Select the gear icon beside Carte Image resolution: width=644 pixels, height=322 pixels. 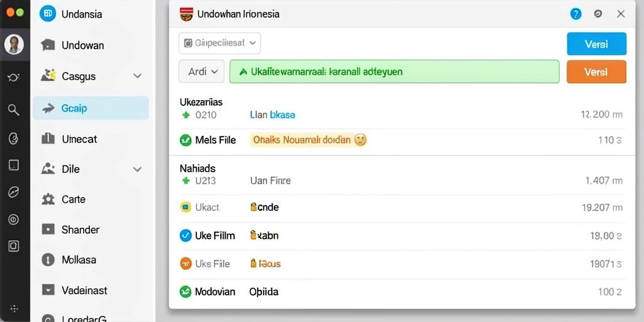pyautogui.click(x=48, y=199)
